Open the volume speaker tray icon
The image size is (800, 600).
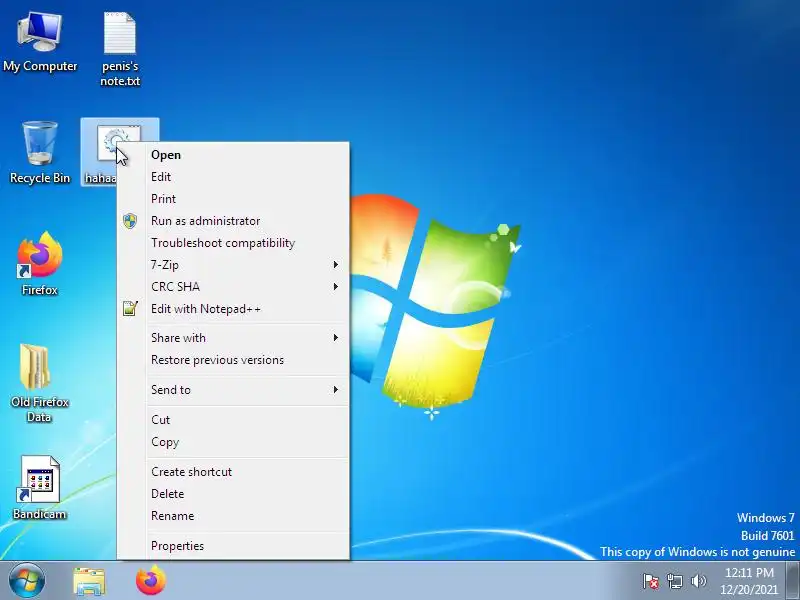tap(698, 581)
